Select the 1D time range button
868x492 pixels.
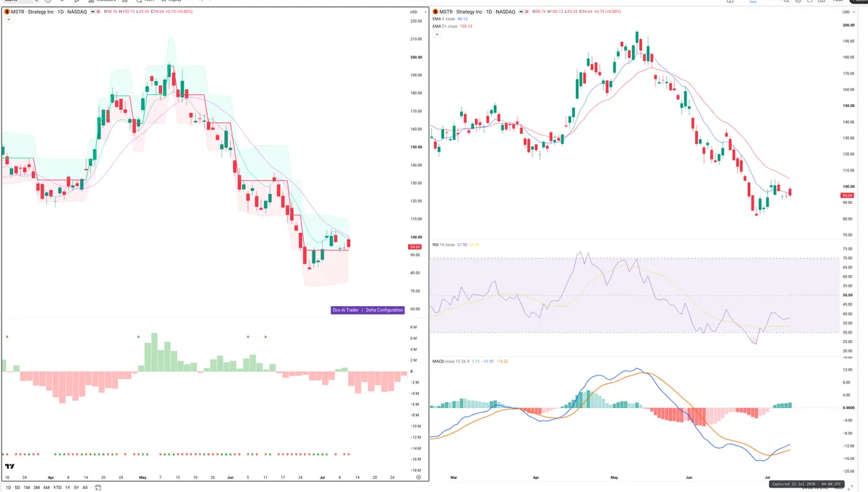coord(7,488)
